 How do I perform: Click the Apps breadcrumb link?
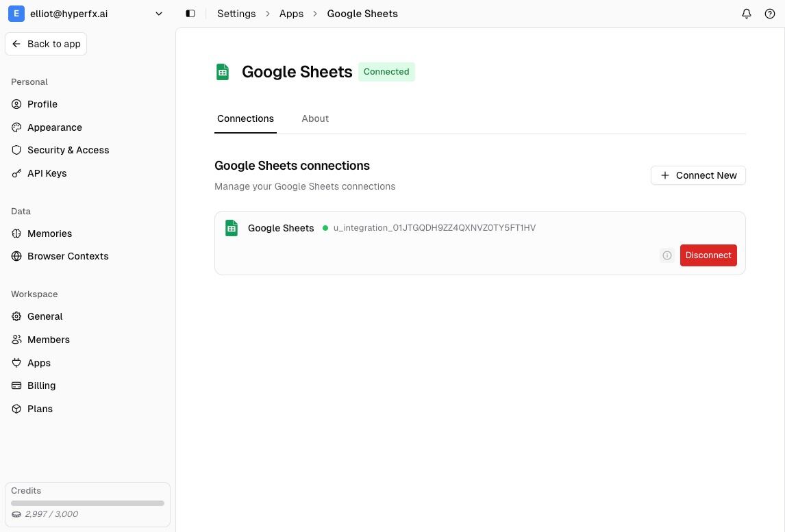(291, 14)
